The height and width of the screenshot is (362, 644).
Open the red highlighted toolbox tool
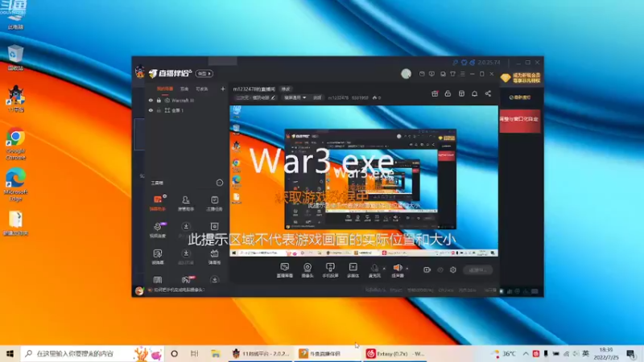(x=158, y=204)
